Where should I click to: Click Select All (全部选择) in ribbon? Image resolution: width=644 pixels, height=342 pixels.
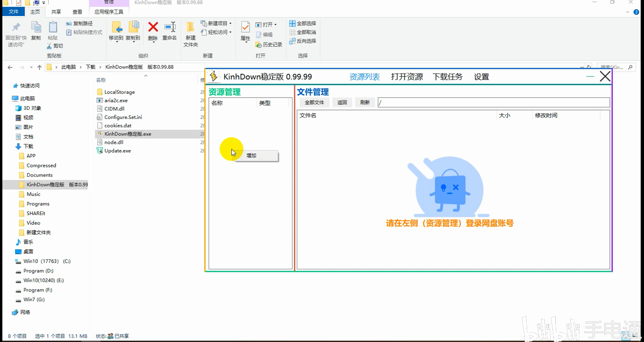click(302, 24)
